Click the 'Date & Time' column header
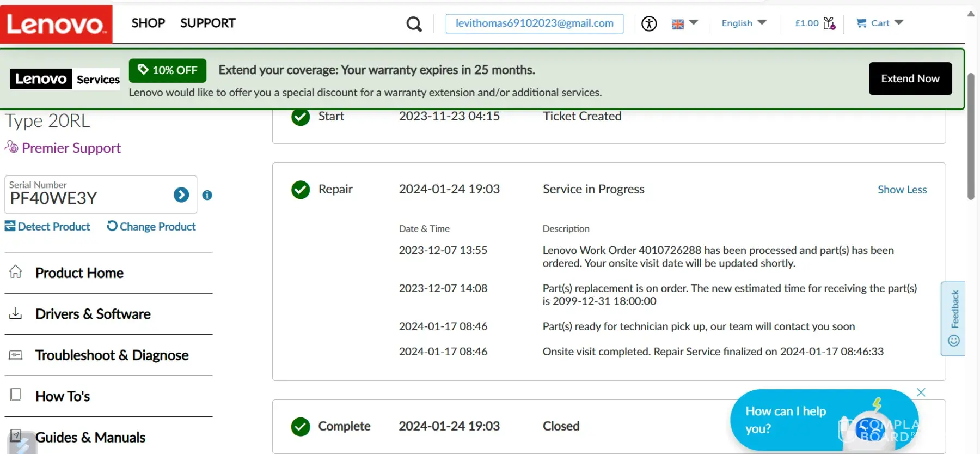 click(424, 229)
